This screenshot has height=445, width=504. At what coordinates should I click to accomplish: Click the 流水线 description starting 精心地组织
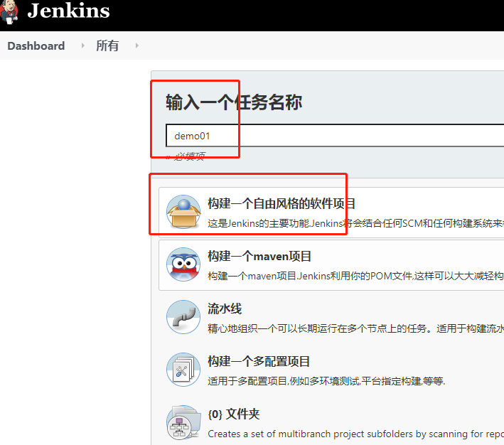click(355, 328)
